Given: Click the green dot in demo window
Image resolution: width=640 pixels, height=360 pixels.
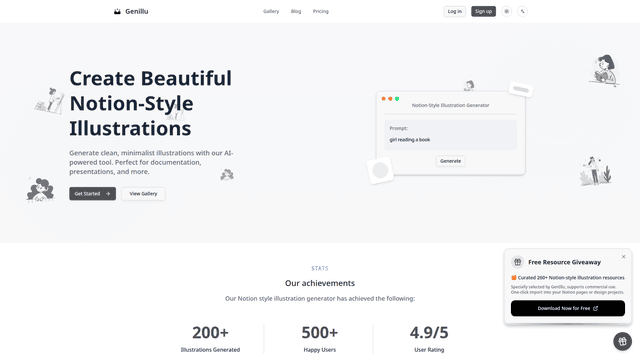Looking at the screenshot, I should [397, 99].
